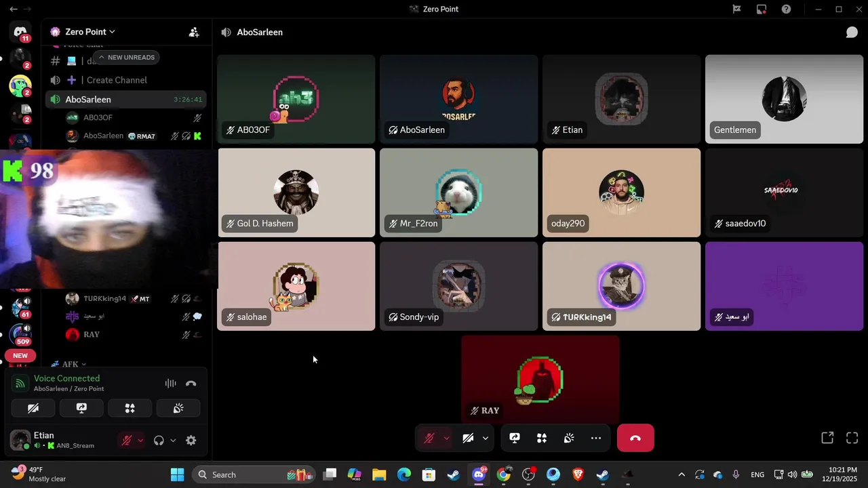Open Soundboard from the sidebar voice panel
The height and width of the screenshot is (488, 868).
(179, 408)
